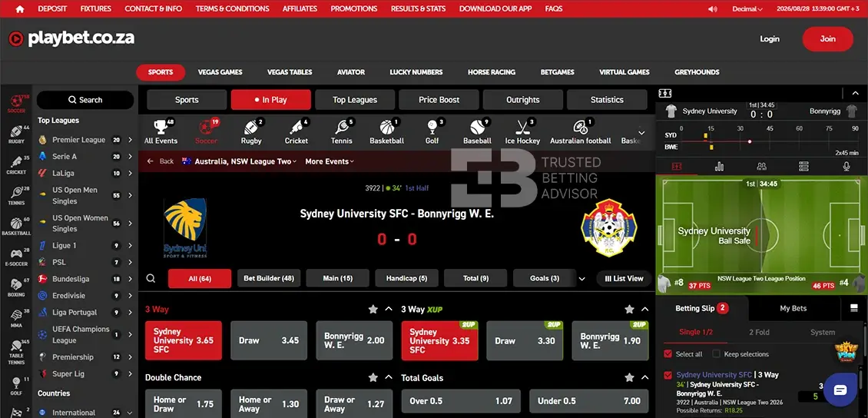The image size is (868, 418).
Task: Open the market search magnifier icon
Action: point(151,278)
